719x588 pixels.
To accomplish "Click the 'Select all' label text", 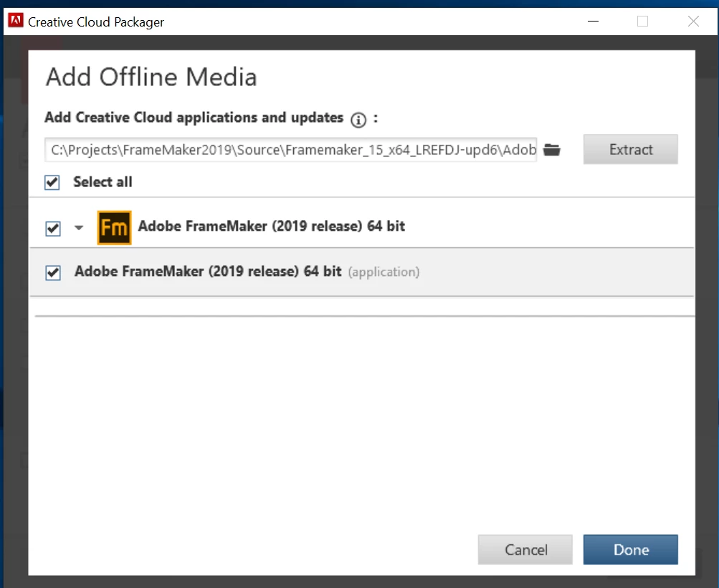I will point(103,182).
